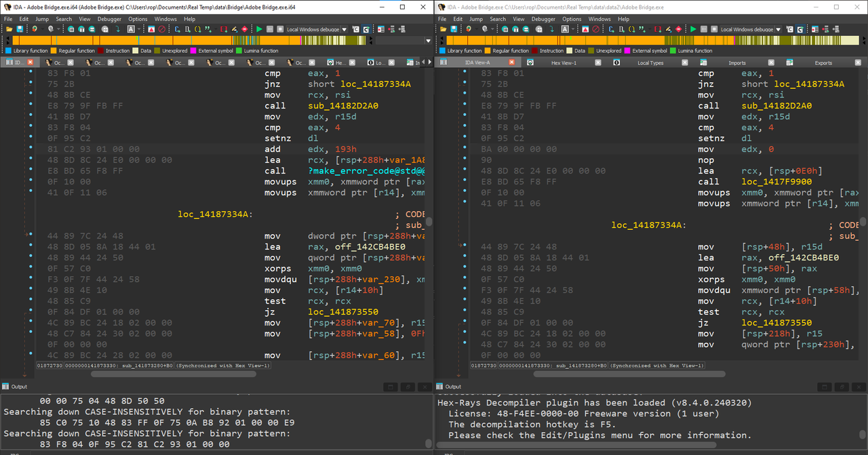Click Terminate process stop icon in left window

[x=280, y=29]
